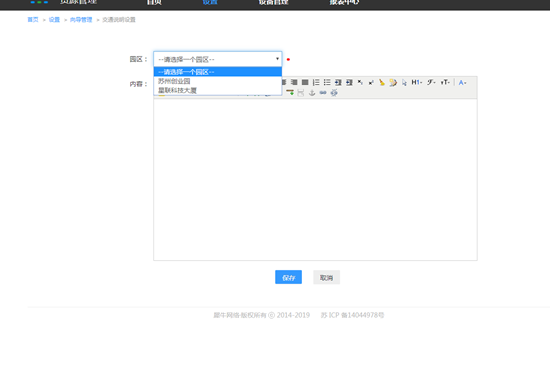
Task: Apply subscript formatting
Action: coord(360,82)
